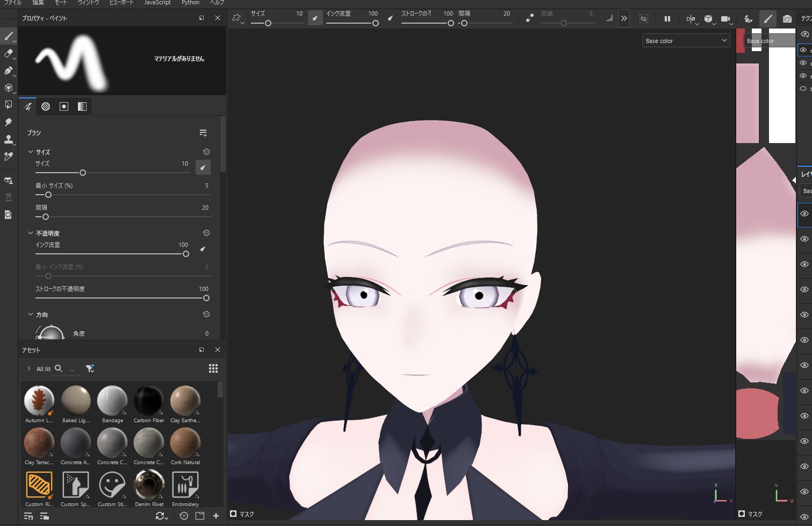Adjust the サイズ slider in properties panel

click(112, 173)
